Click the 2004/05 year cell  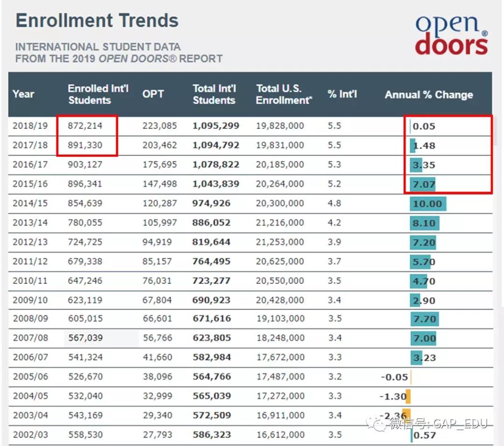tap(30, 396)
